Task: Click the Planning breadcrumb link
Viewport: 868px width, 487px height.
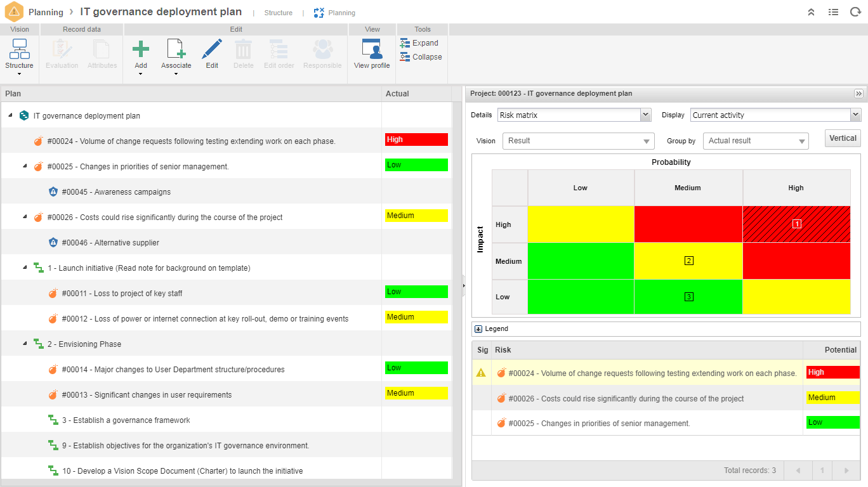Action: click(x=46, y=12)
